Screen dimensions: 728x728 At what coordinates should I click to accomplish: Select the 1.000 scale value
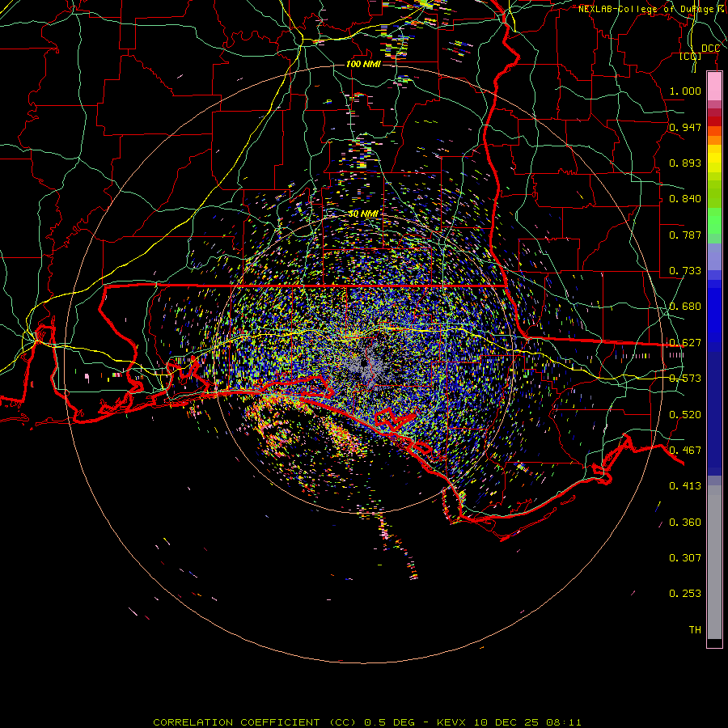685,91
